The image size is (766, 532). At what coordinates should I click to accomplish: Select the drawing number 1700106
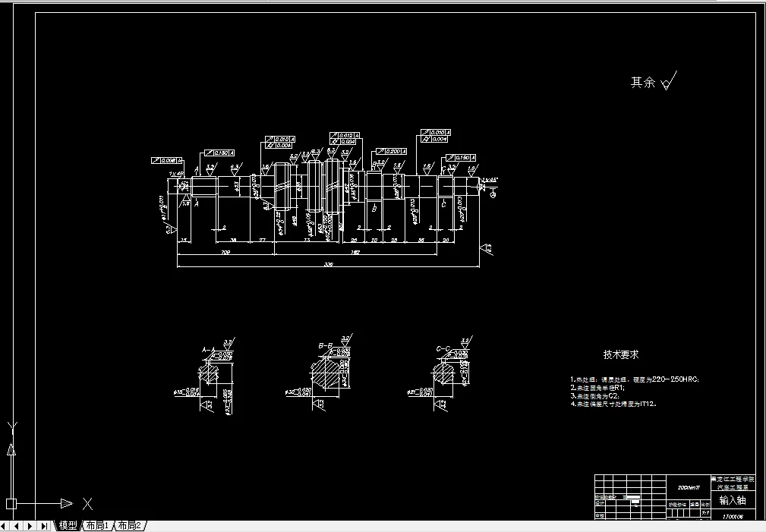(733, 516)
